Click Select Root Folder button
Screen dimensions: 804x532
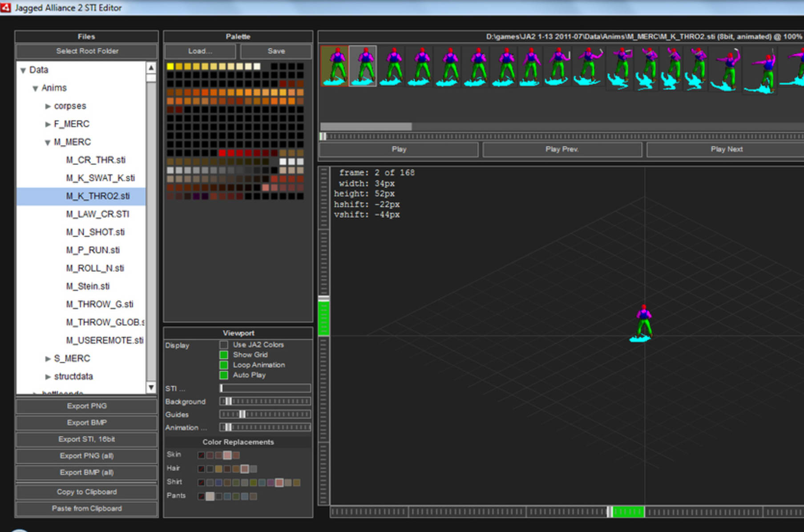(87, 51)
